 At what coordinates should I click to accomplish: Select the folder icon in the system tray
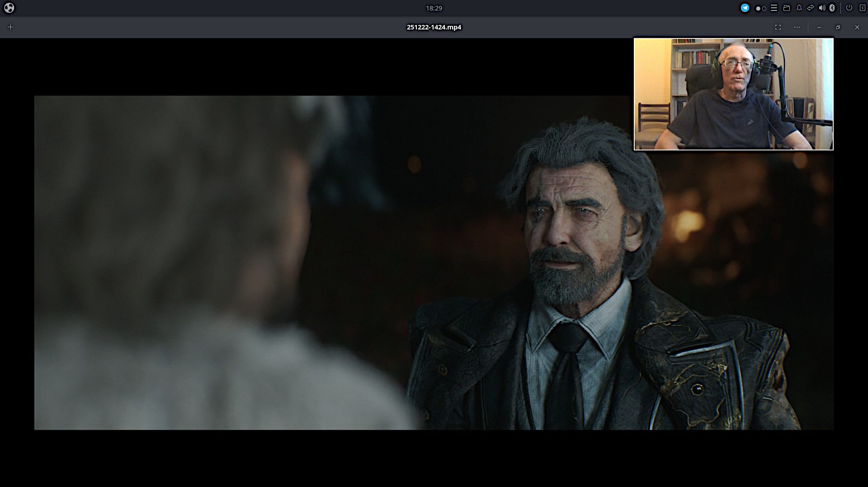(x=787, y=8)
